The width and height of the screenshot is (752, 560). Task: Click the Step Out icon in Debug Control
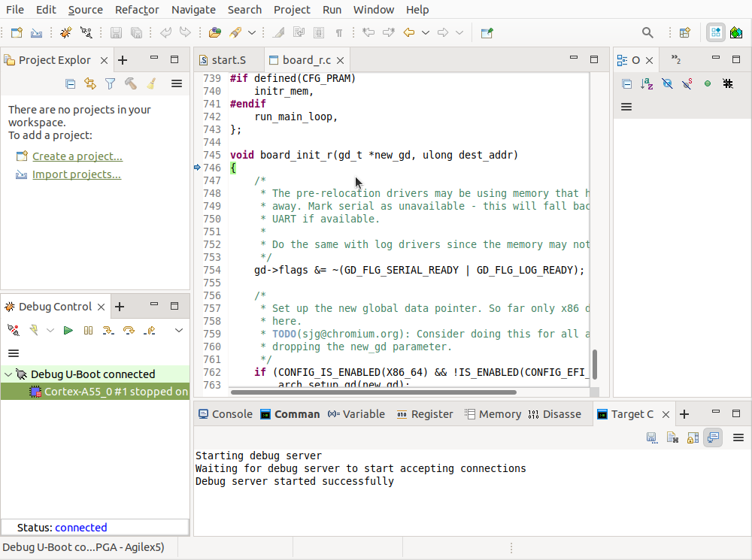149,330
